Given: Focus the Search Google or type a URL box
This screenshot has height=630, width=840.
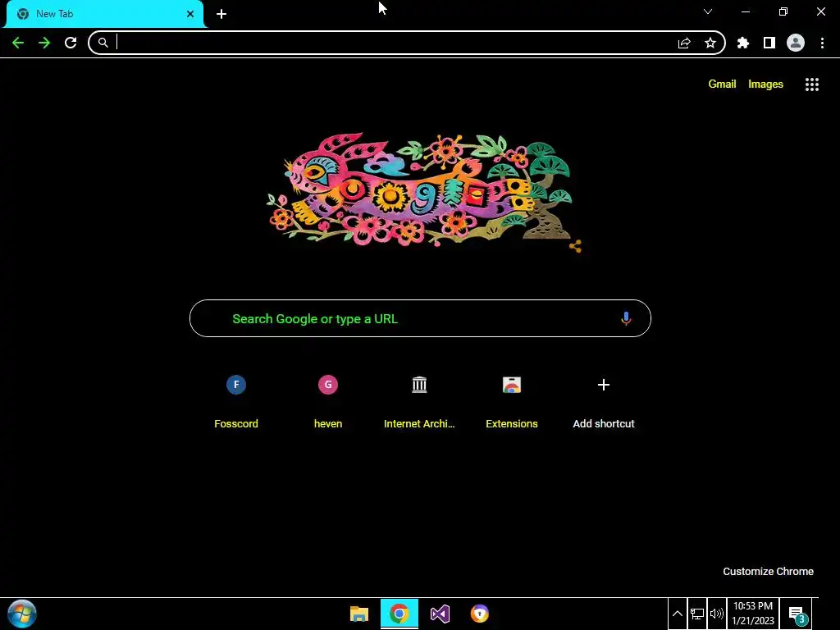Looking at the screenshot, I should [421, 319].
